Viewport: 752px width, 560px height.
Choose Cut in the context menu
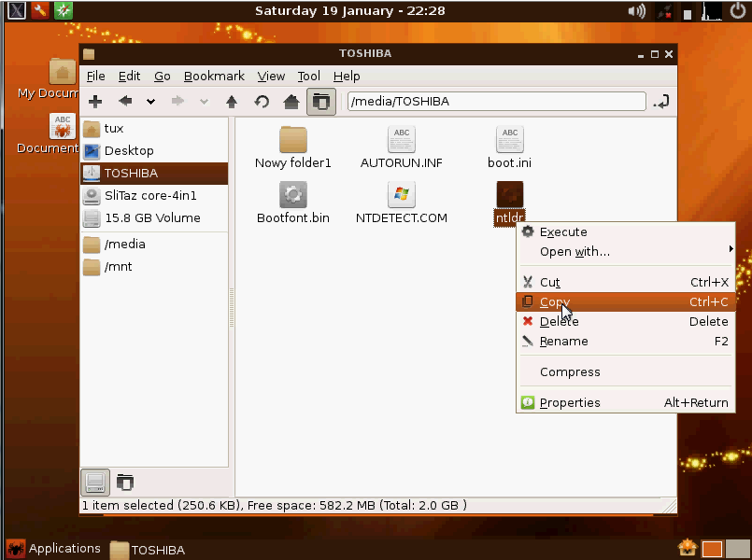pos(625,283)
